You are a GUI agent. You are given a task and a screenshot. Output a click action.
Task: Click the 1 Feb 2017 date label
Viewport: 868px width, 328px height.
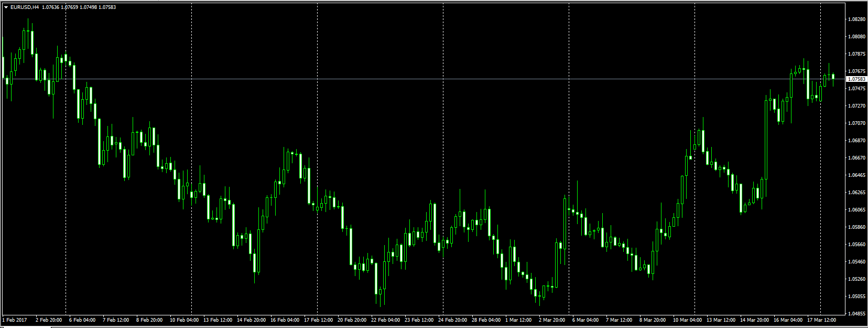(15, 320)
